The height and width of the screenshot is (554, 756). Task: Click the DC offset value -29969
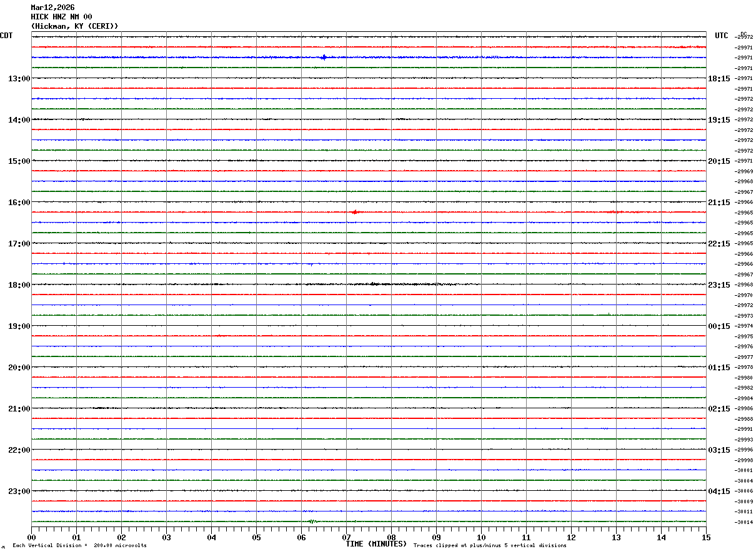pyautogui.click(x=744, y=171)
